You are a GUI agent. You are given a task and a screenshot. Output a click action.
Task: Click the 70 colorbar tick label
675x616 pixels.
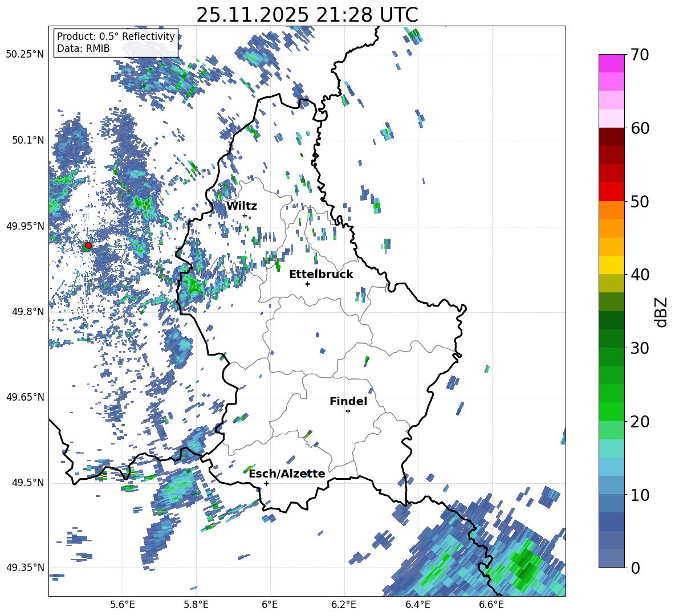(x=640, y=55)
